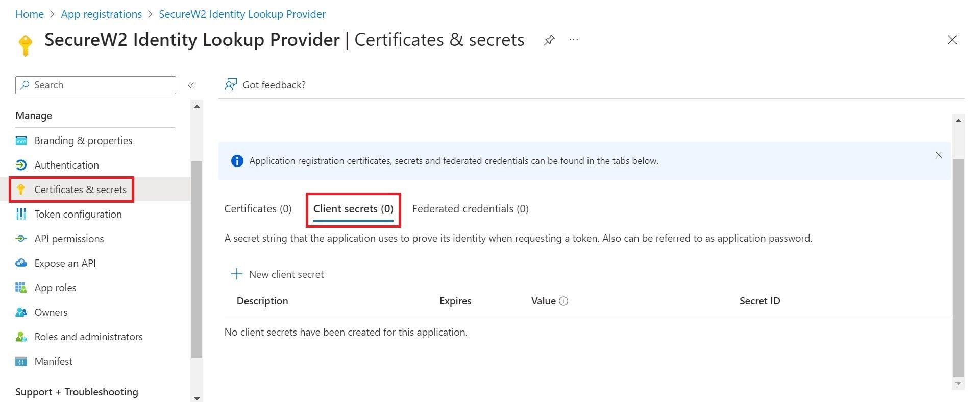980x402 pixels.
Task: Switch to the Certificates (0) tab
Action: (258, 209)
